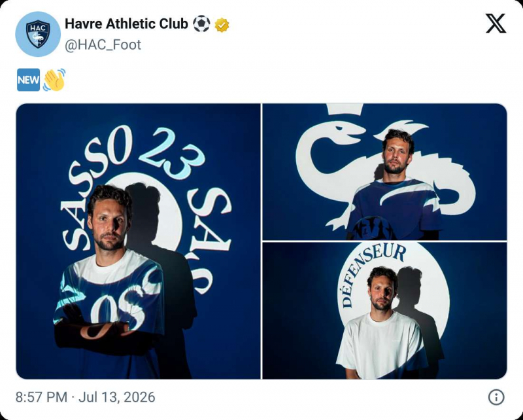Open the DÉFENSEUR circle photo
This screenshot has height=420, width=523.
[x=384, y=311]
